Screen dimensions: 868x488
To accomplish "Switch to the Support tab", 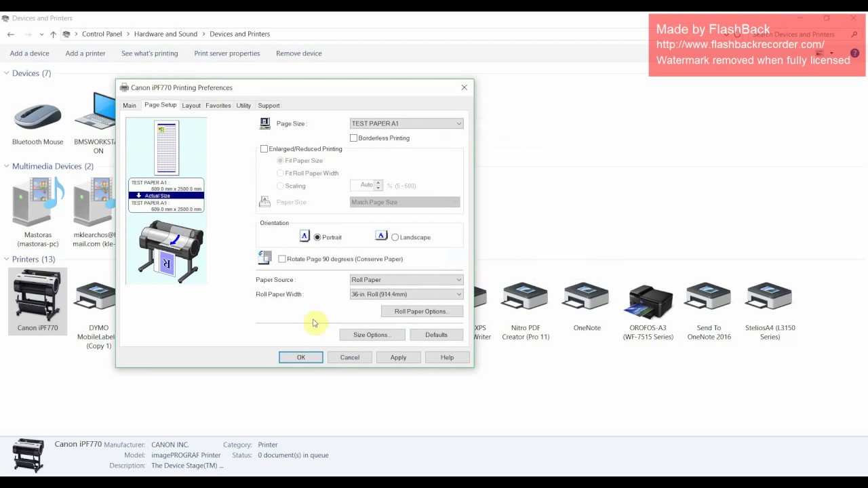I will coord(269,106).
